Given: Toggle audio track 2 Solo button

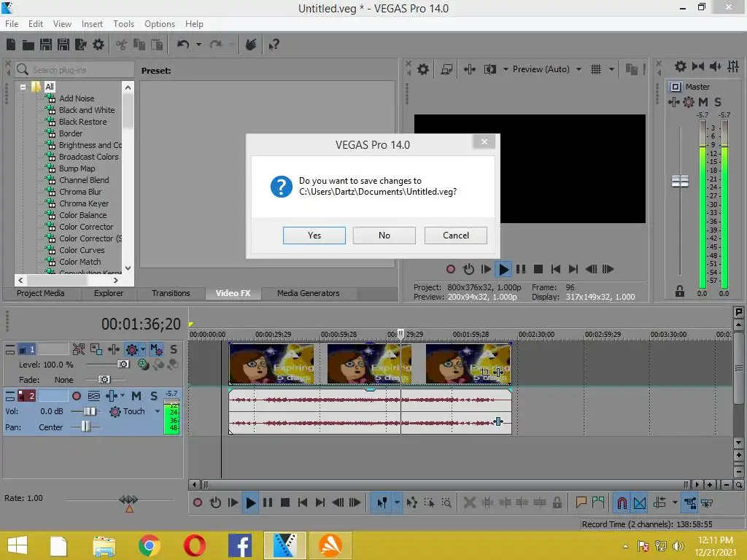Looking at the screenshot, I should (153, 396).
